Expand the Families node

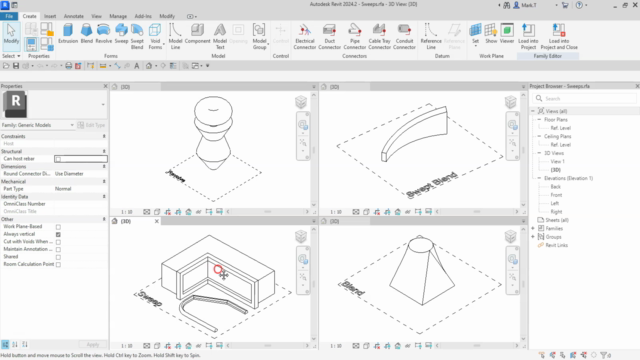[x=533, y=228]
